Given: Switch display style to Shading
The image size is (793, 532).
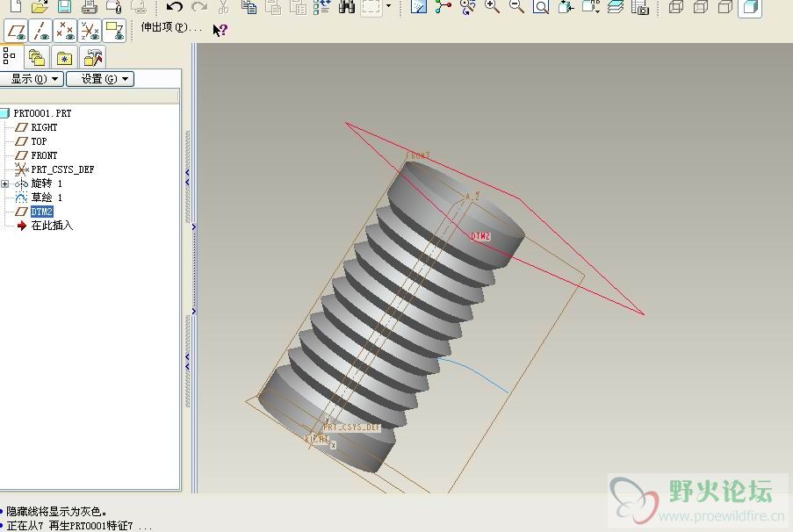Looking at the screenshot, I should (750, 8).
